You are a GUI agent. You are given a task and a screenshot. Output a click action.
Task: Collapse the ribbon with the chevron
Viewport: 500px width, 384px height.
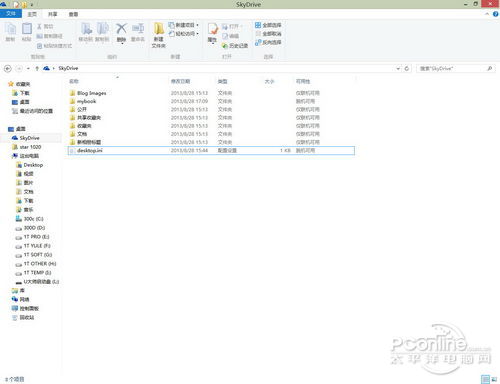coord(487,14)
